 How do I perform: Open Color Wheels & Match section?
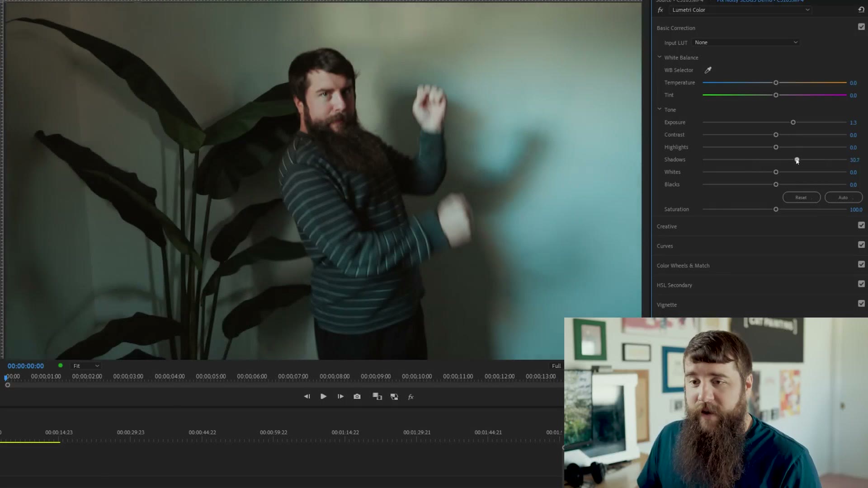click(x=683, y=266)
